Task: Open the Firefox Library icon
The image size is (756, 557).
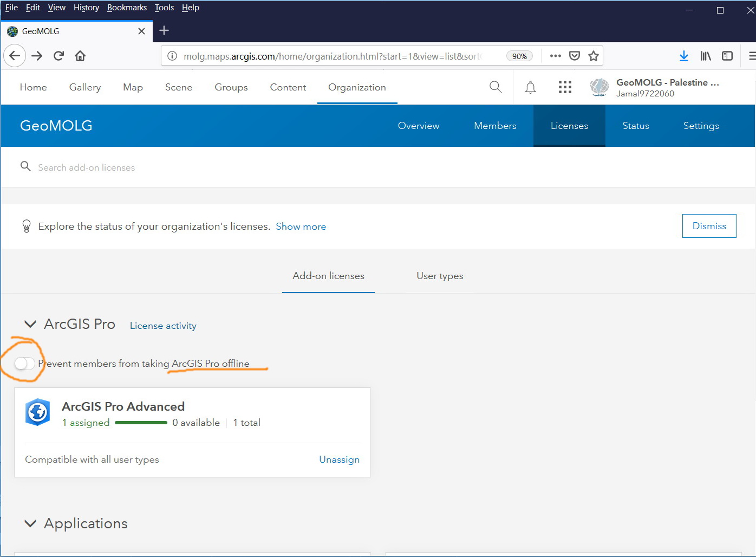Action: click(x=706, y=56)
